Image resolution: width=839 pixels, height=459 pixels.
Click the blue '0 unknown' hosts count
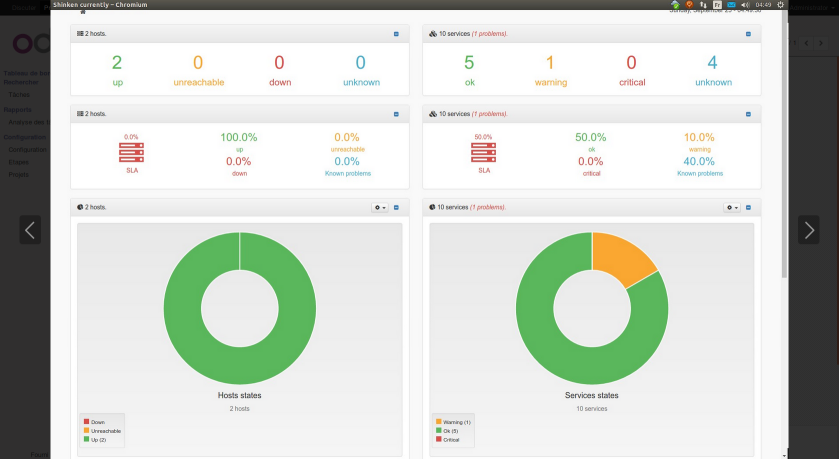click(x=361, y=71)
